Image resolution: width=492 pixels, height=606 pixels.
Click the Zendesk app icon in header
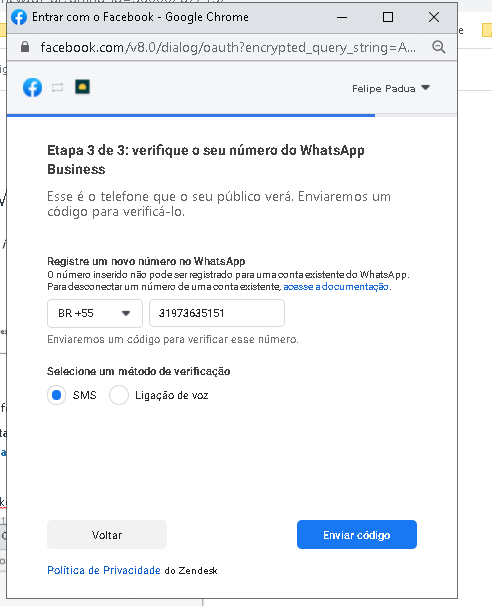pyautogui.click(x=82, y=87)
